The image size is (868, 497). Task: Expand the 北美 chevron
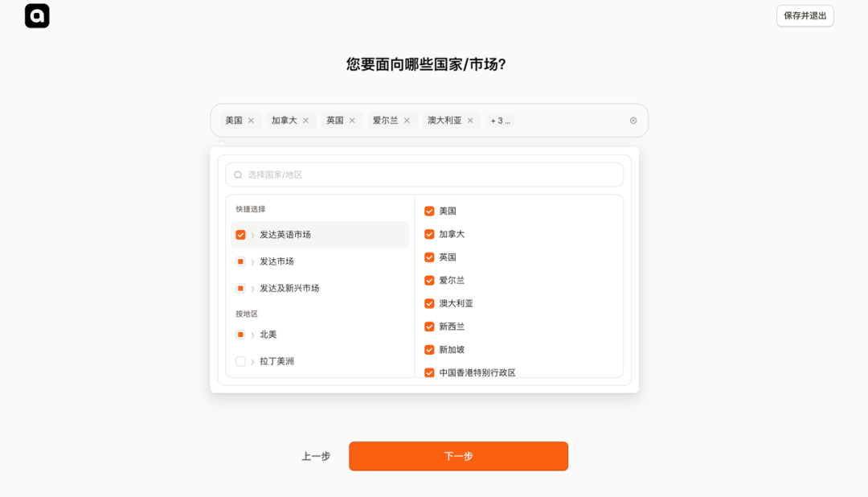pyautogui.click(x=252, y=335)
